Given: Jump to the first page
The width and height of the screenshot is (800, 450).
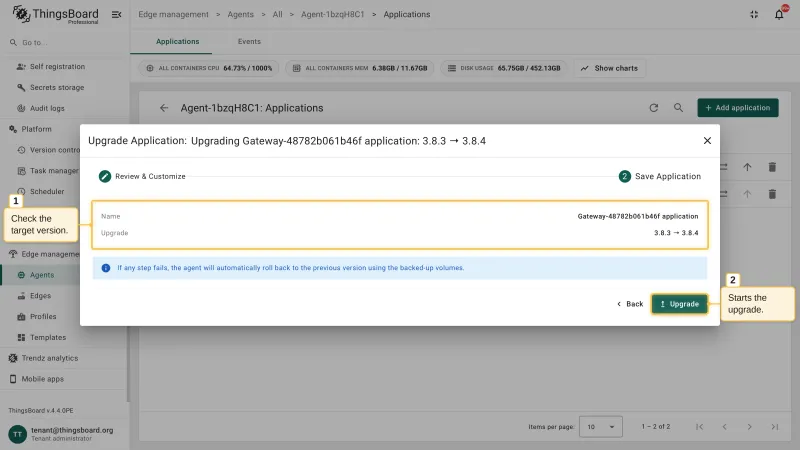Looking at the screenshot, I should (x=699, y=427).
